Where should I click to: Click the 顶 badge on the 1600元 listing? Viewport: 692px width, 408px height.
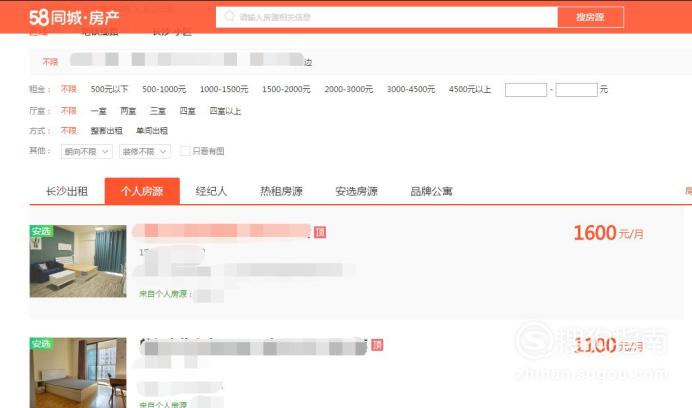pos(320,232)
